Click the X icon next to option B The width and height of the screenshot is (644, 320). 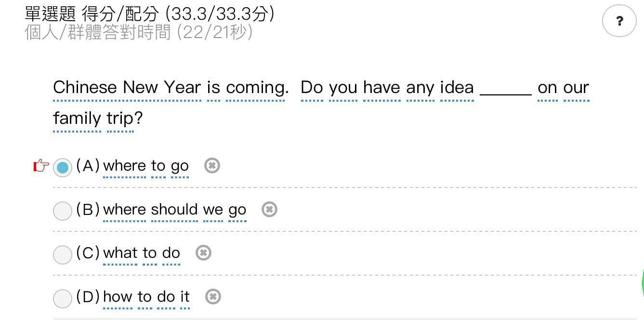click(269, 209)
